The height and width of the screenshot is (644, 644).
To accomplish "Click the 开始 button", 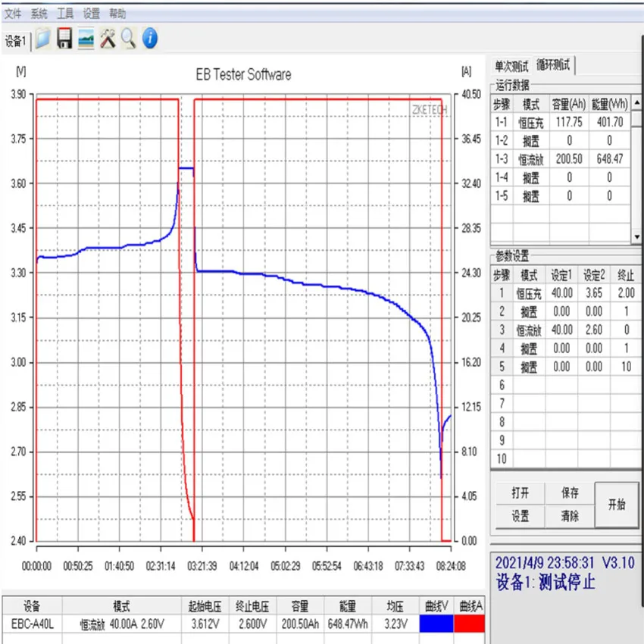I will click(617, 505).
